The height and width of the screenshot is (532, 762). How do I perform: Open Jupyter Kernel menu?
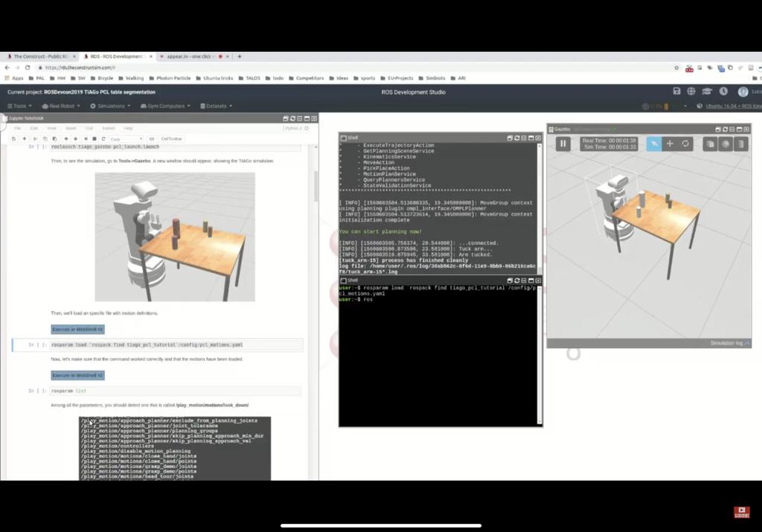pos(109,128)
